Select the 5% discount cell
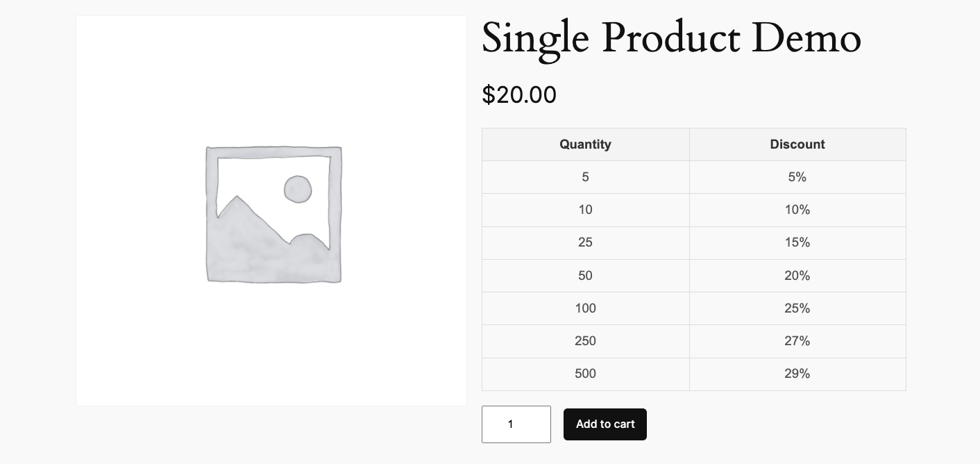The height and width of the screenshot is (464, 980). [797, 177]
